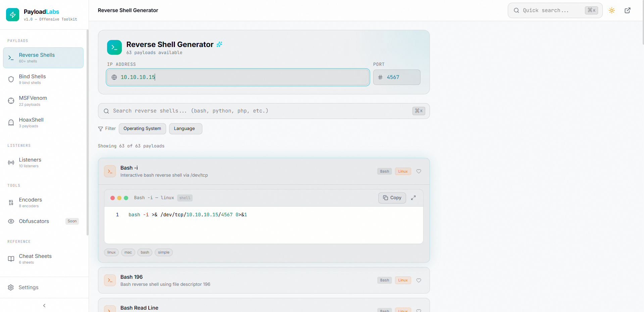Screen dimensions: 644x312
Task: Click the simple tag chip
Action: pyautogui.click(x=164, y=253)
